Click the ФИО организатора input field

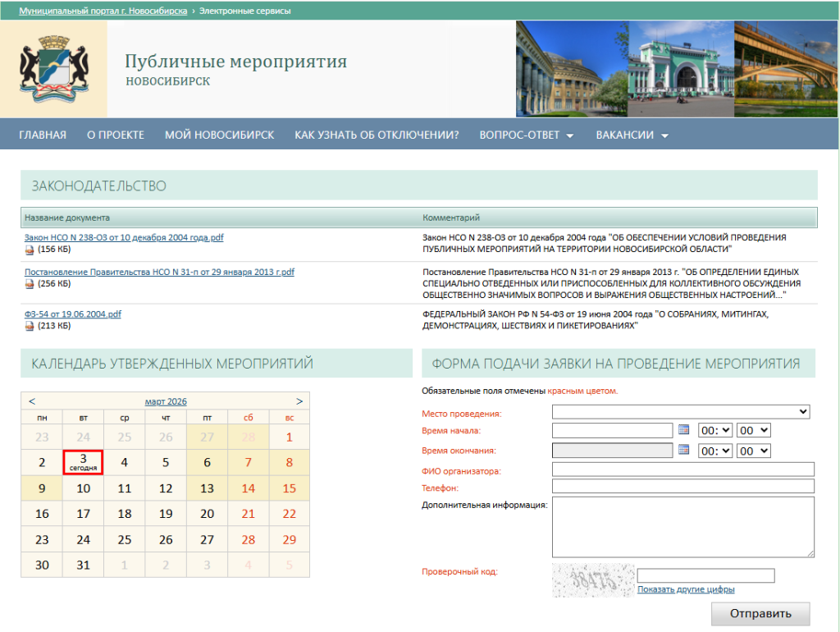coord(682,469)
